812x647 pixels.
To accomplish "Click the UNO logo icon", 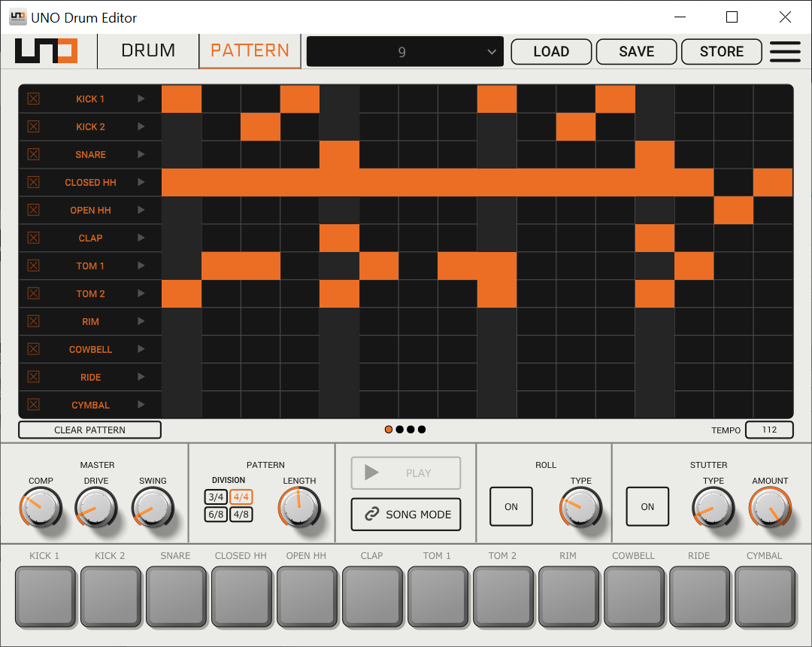I will [46, 51].
